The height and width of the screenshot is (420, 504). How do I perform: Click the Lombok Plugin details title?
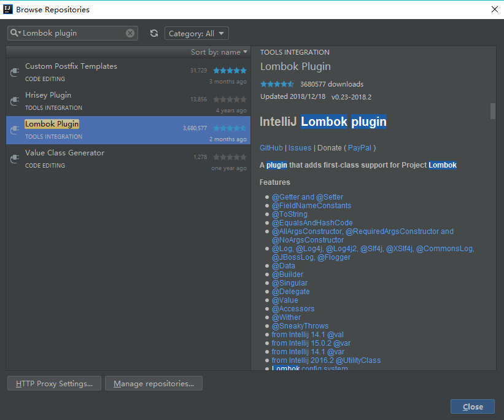[x=295, y=66]
